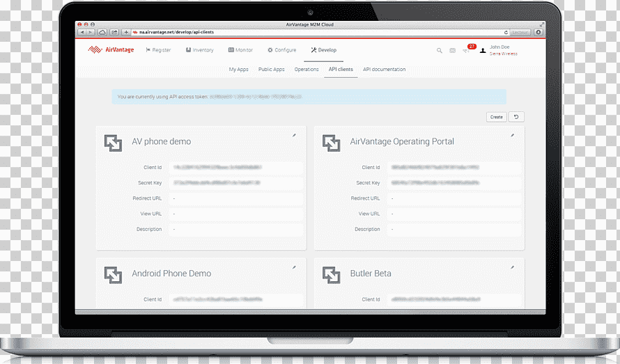This screenshot has width=620, height=364.
Task: Open the Monitor menu
Action: click(x=240, y=50)
